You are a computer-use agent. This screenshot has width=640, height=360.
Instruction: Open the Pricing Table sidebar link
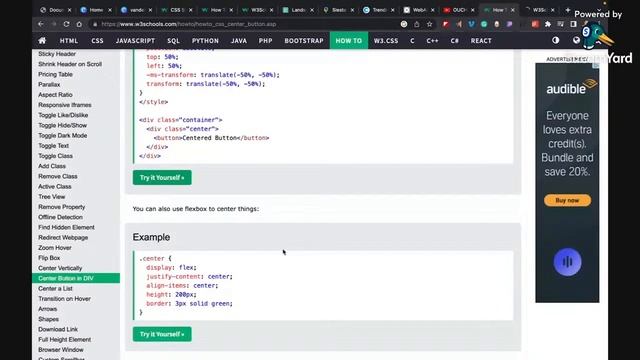tap(55, 74)
